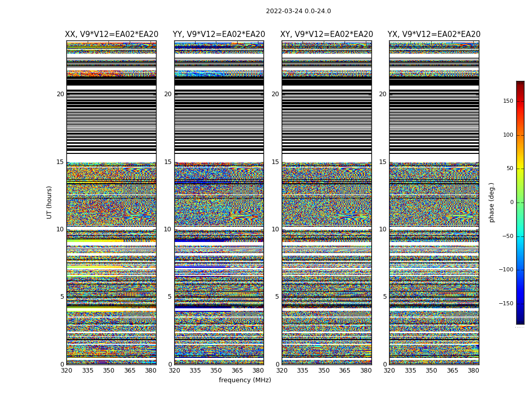This screenshot has height=405, width=532.
Task: Click the 320 frequency tick under XY panel
Action: (282, 371)
